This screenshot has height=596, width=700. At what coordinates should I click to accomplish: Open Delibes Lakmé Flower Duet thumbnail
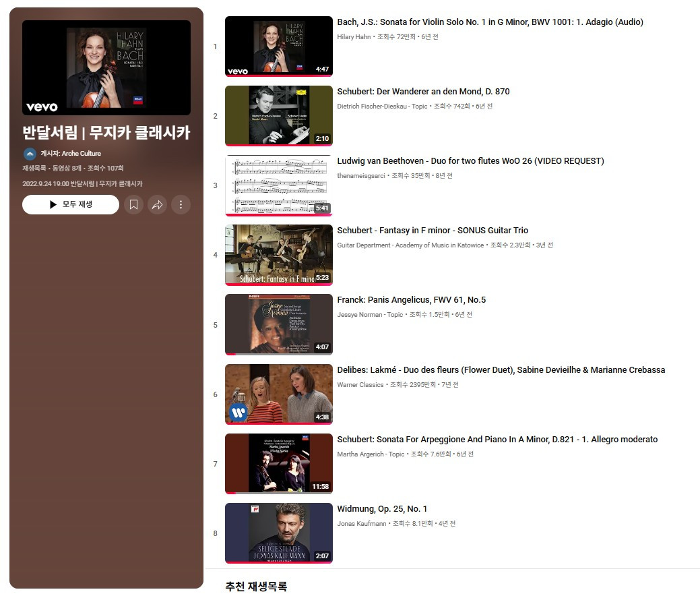click(278, 394)
